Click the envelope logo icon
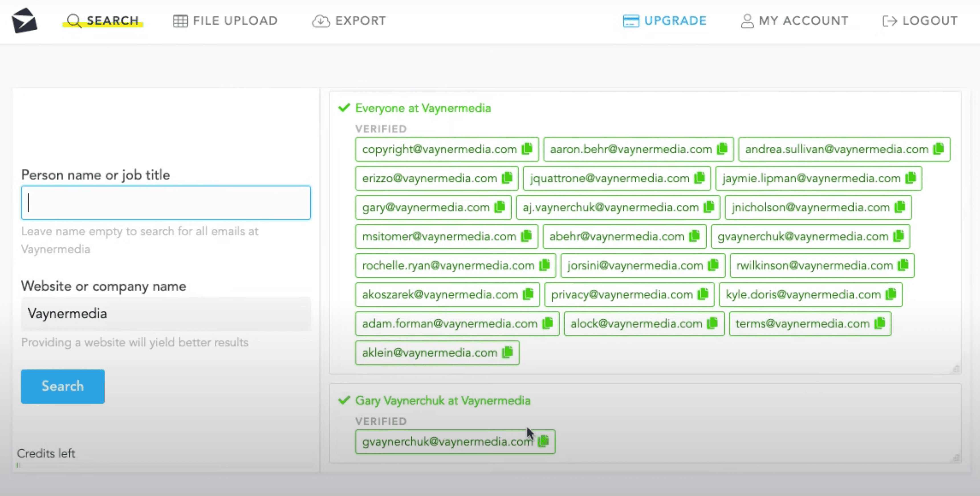This screenshot has height=496, width=980. tap(24, 21)
